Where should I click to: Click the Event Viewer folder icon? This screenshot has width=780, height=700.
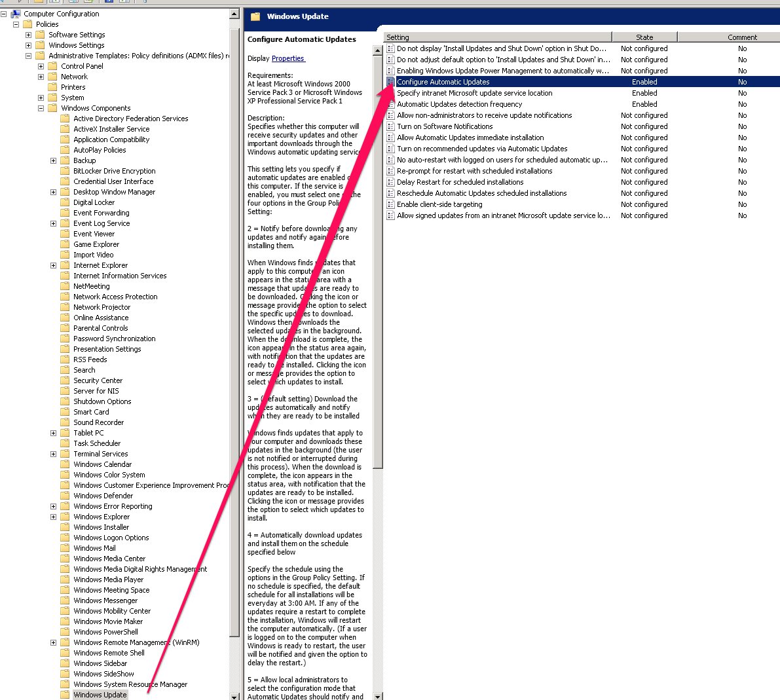(65, 234)
